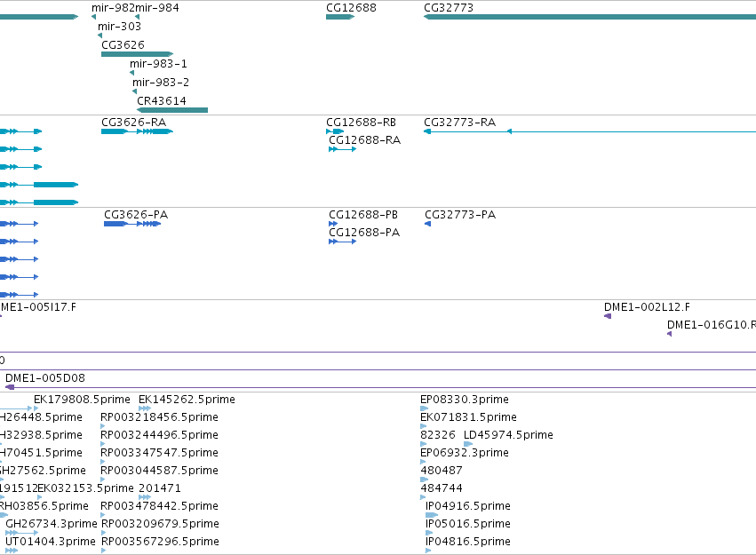Click the RP003218456.5prime label
Viewport: 756px width, 555px height.
(159, 417)
